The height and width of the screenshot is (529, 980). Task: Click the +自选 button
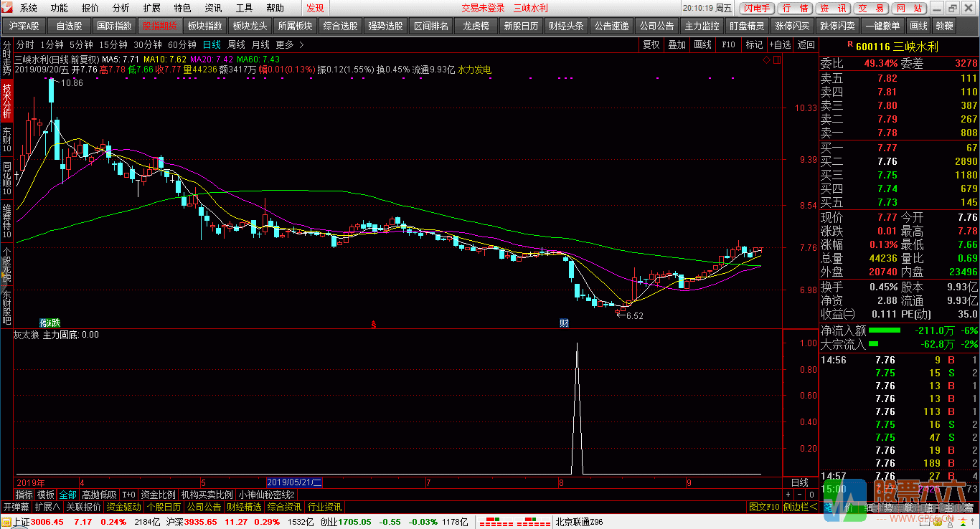point(781,44)
